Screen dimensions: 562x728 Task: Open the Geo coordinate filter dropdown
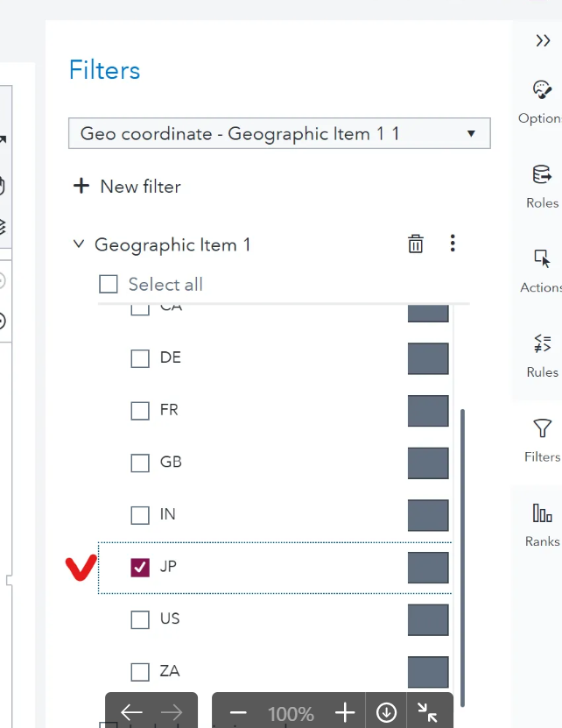click(471, 133)
